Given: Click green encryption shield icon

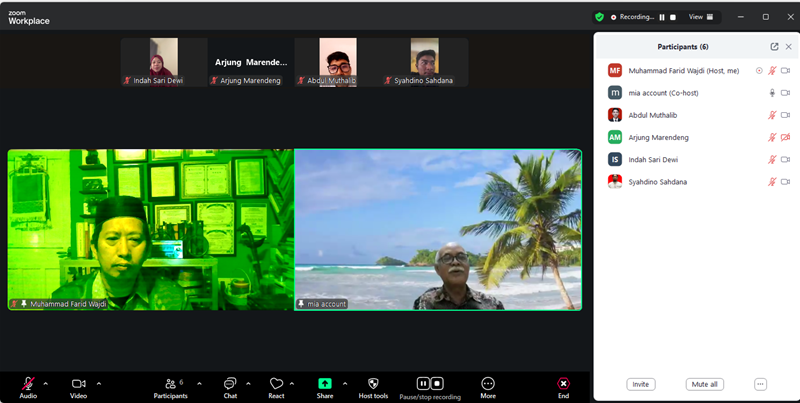Looking at the screenshot, I should pyautogui.click(x=599, y=17).
